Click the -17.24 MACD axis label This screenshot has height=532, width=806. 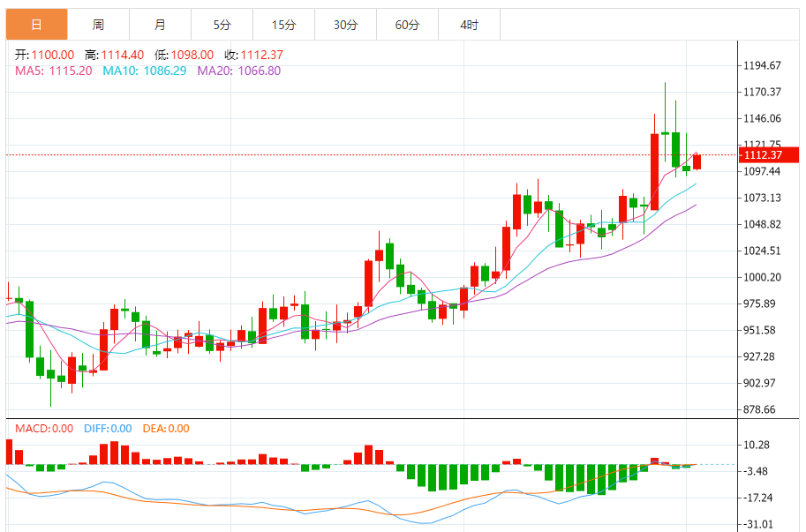758,498
